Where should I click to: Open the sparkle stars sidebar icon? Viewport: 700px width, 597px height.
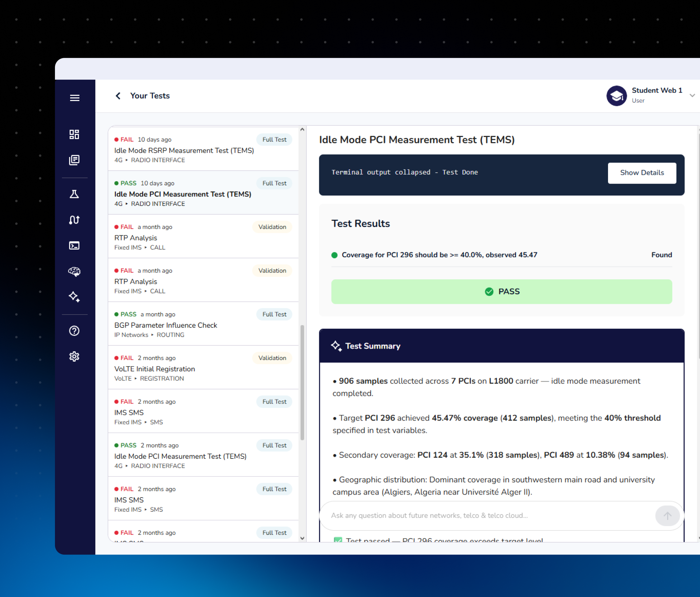[x=74, y=297]
